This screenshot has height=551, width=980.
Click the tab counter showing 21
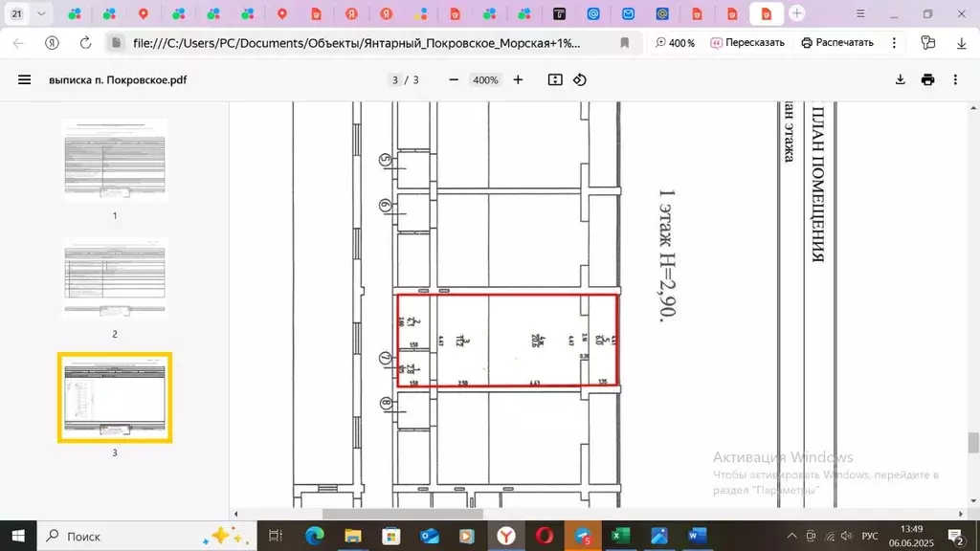click(x=17, y=13)
